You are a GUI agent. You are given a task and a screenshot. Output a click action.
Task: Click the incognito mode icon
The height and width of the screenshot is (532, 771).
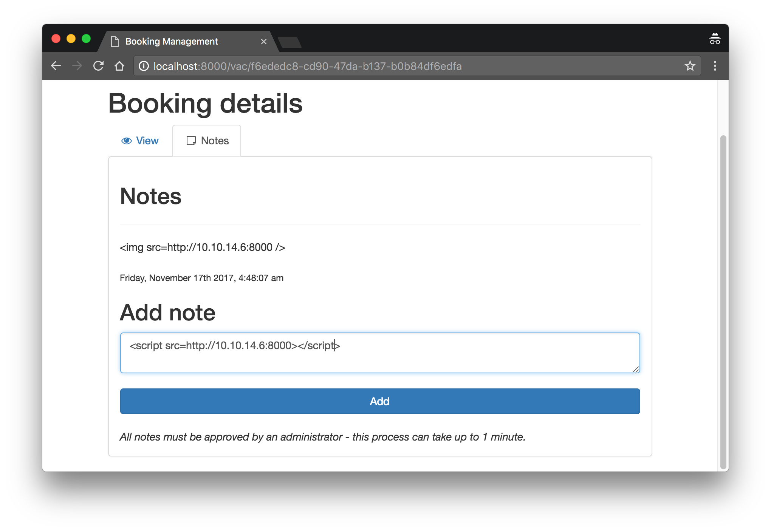pos(715,39)
